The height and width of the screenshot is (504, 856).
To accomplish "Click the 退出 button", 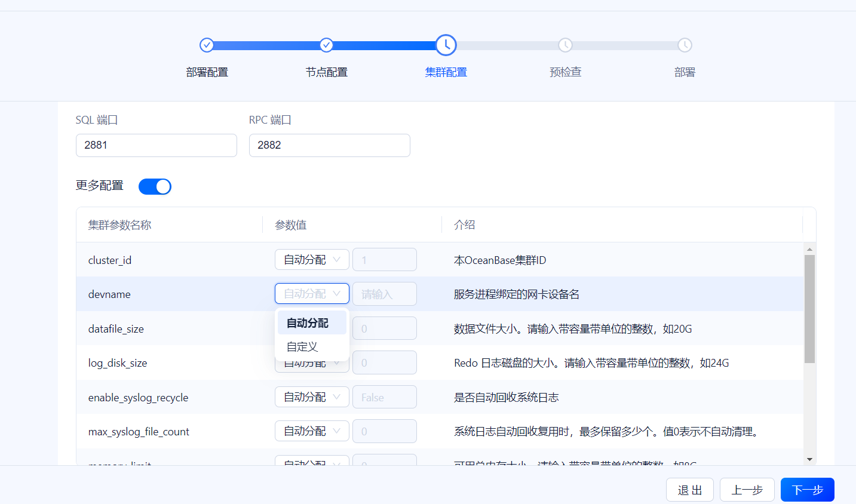I will click(x=690, y=490).
